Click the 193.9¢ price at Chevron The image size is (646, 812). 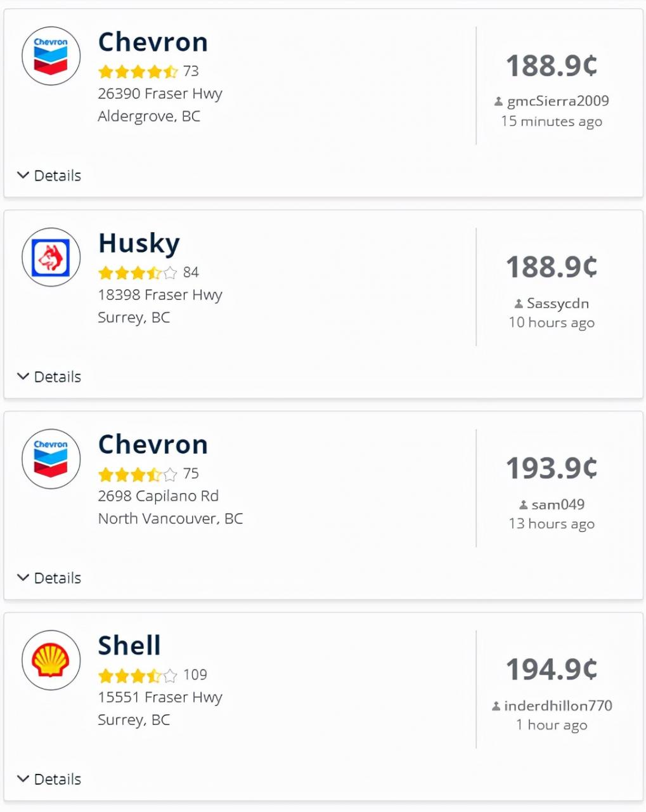coord(552,468)
